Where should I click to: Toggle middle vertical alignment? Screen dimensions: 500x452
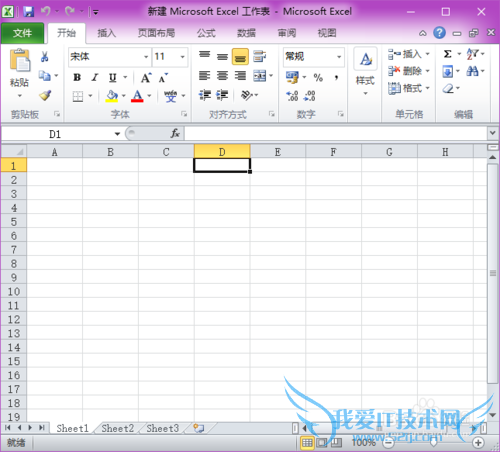tap(222, 57)
